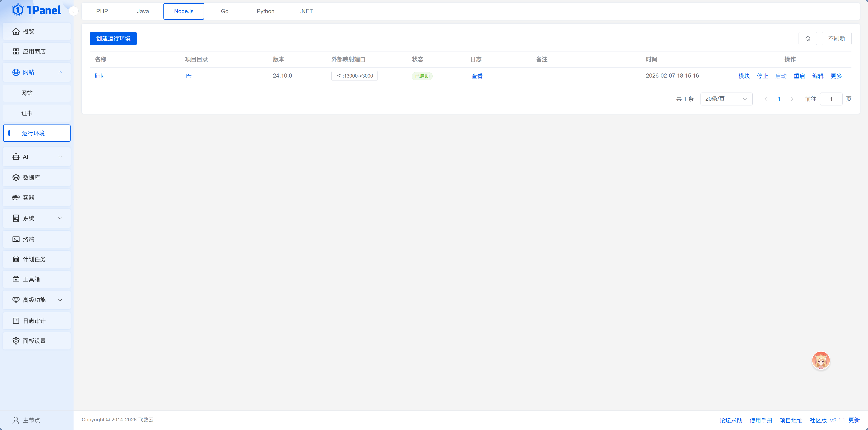
Task: Click 创建运行环境 create button
Action: tap(113, 38)
